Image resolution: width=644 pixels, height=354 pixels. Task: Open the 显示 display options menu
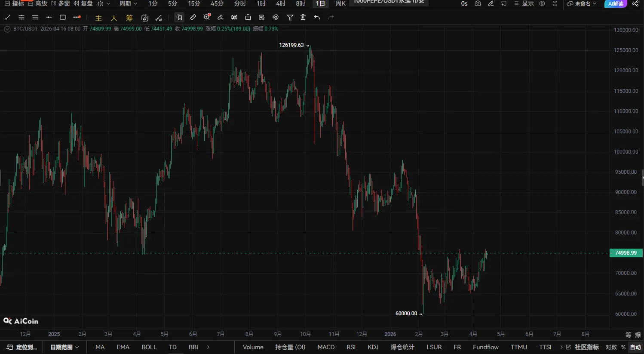[524, 3]
